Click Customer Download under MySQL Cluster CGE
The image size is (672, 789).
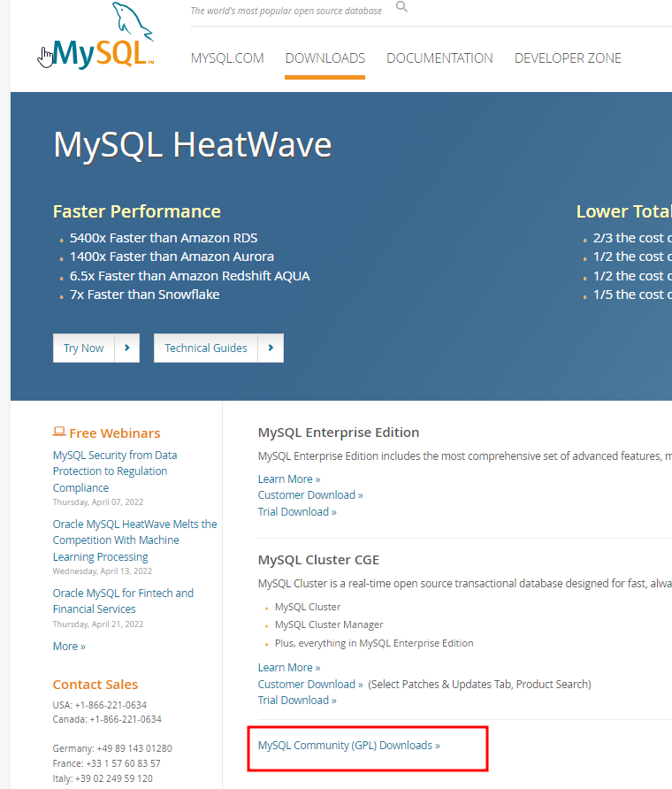click(x=310, y=685)
